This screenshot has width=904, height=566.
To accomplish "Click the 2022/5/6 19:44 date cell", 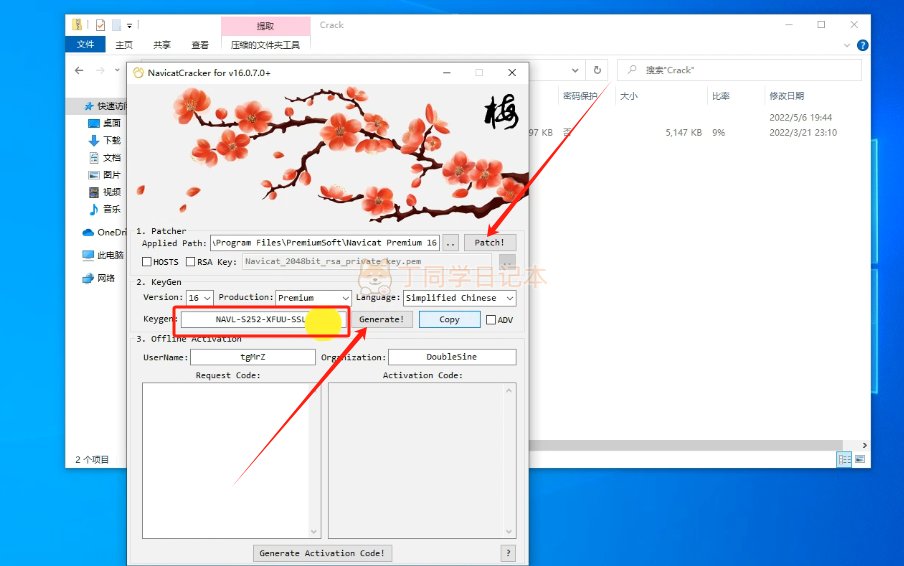I will pos(801,118).
